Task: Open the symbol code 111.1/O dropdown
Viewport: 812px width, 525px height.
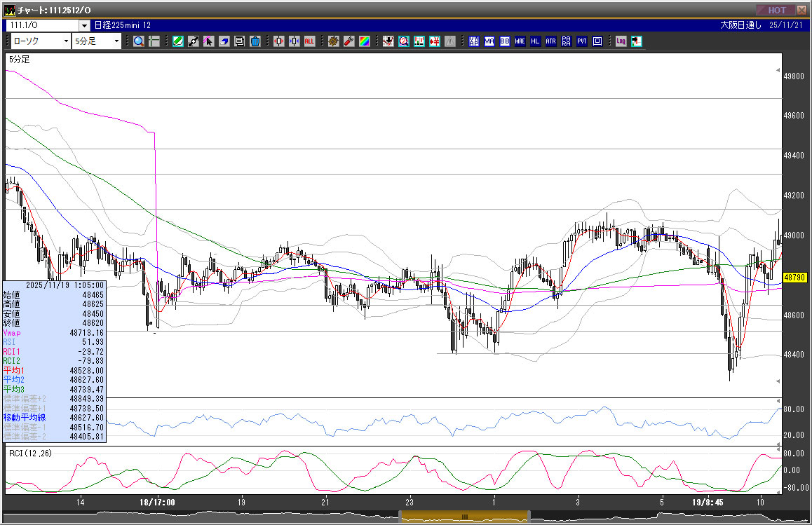Action: coord(83,25)
